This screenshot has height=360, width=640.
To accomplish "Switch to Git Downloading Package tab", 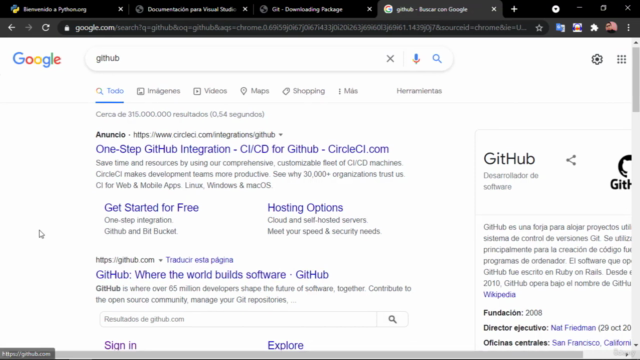I will [307, 9].
